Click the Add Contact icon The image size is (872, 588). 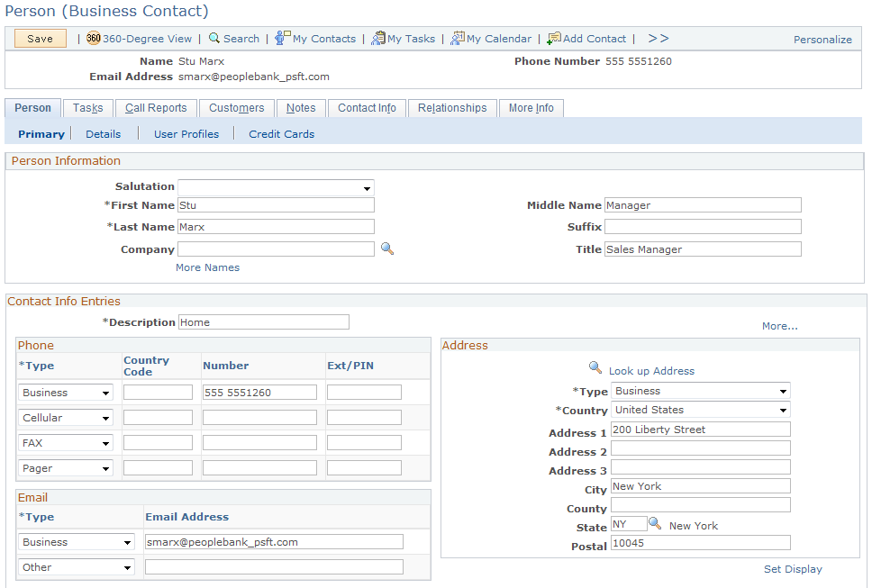pyautogui.click(x=554, y=38)
